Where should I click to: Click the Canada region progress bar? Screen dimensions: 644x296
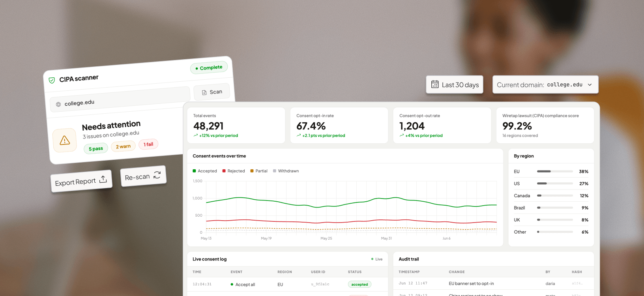[555, 196]
